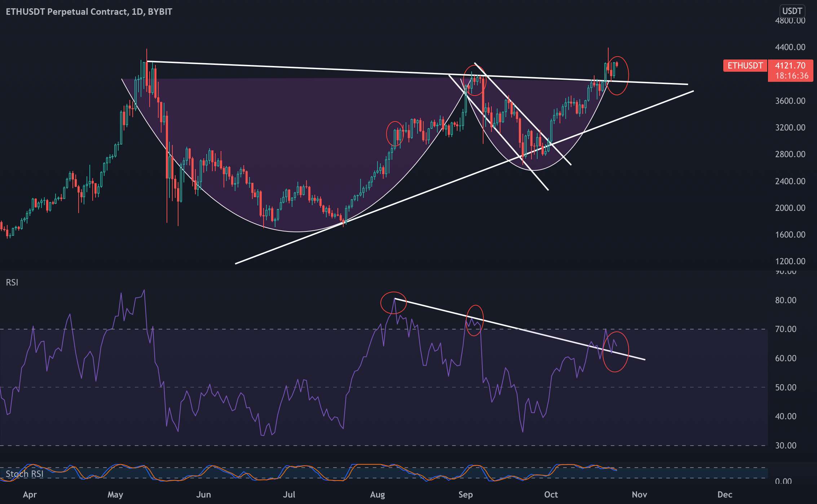Click the RSI indicator label
This screenshot has width=817, height=504.
[x=12, y=282]
